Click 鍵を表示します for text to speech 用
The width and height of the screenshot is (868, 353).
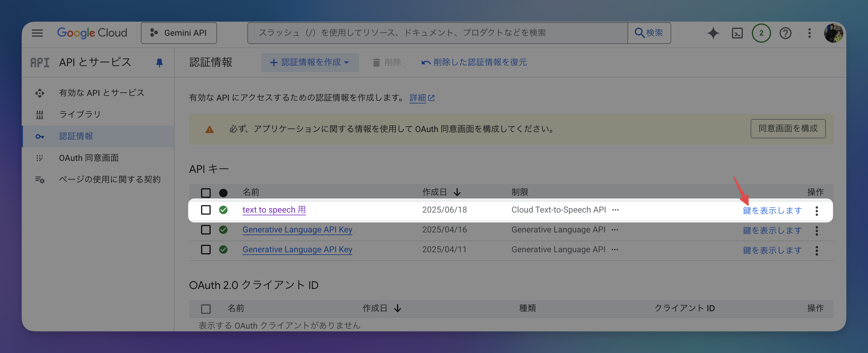772,211
